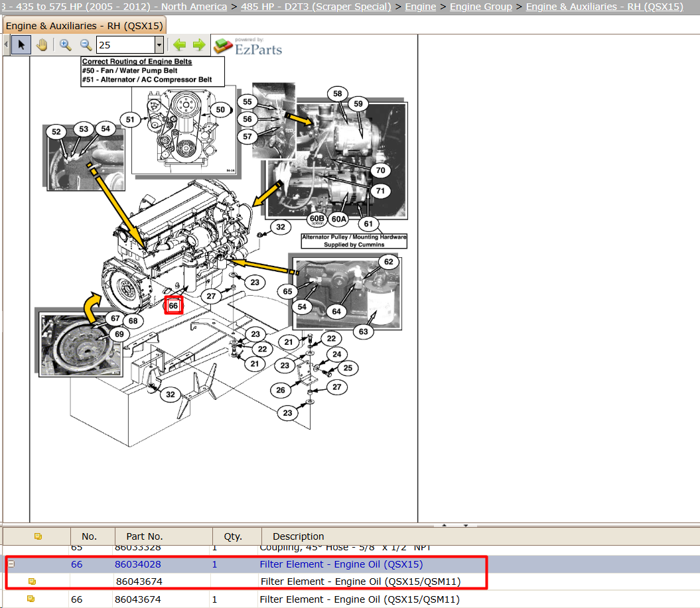Click callout 70 in diagram
Viewport: 700px width, 608px height.
(380, 170)
